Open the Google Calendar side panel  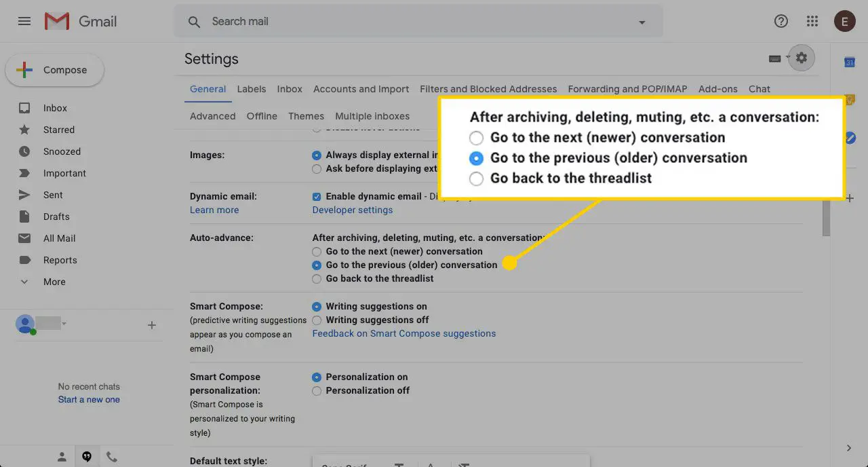(x=849, y=62)
